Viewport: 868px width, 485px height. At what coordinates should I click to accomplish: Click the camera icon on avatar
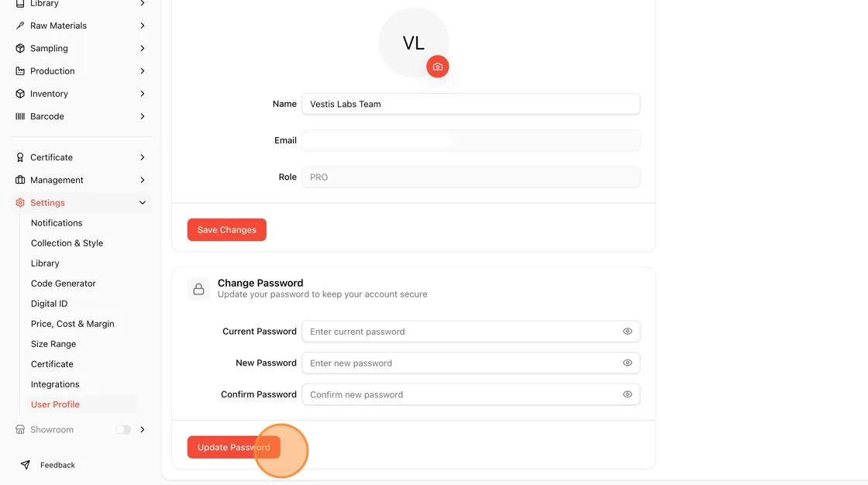[437, 67]
